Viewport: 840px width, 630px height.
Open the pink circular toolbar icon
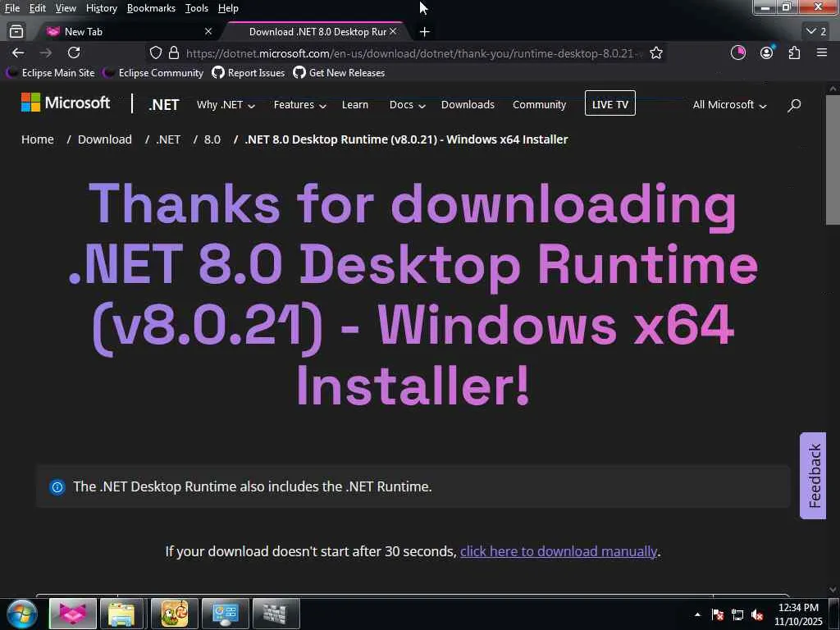tap(738, 52)
